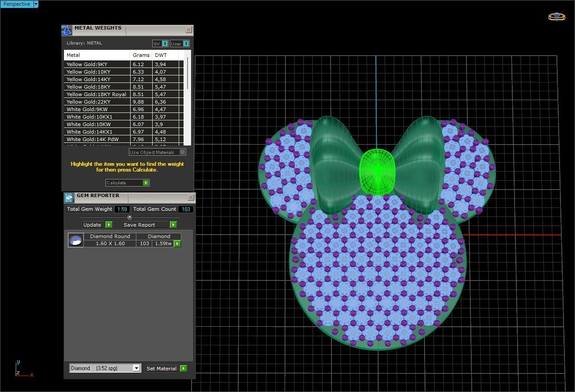The width and height of the screenshot is (575, 392).
Task: Select the White Gold:14KX1 row
Action: (x=124, y=132)
